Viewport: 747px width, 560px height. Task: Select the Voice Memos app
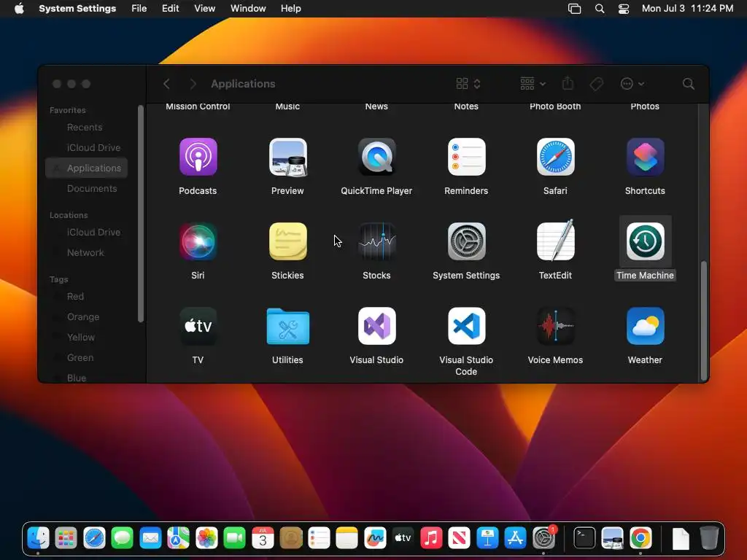[555, 326]
